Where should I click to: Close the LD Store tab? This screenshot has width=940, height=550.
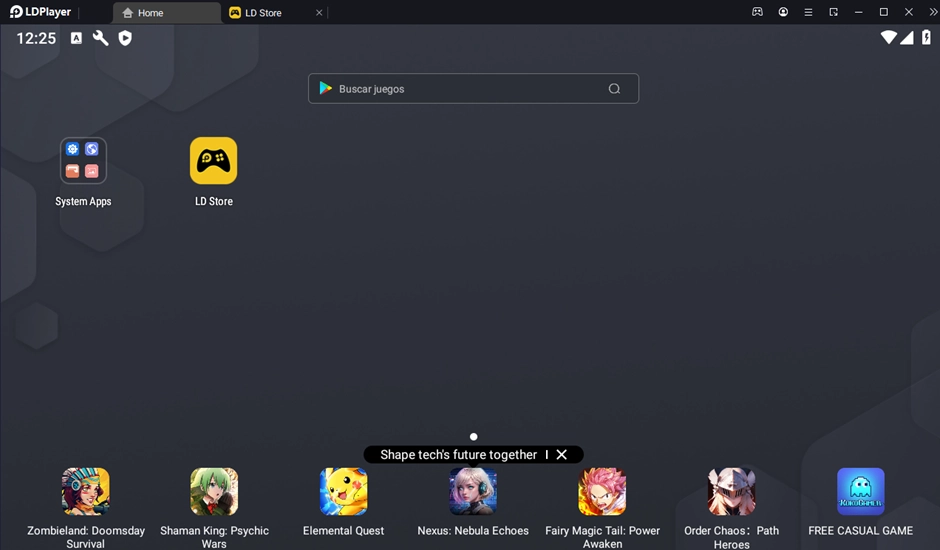coord(319,13)
